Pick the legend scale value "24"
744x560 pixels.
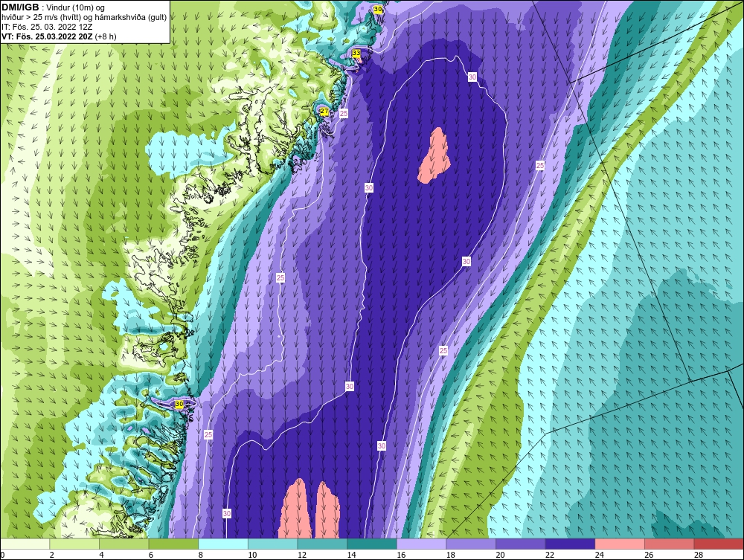click(x=599, y=555)
